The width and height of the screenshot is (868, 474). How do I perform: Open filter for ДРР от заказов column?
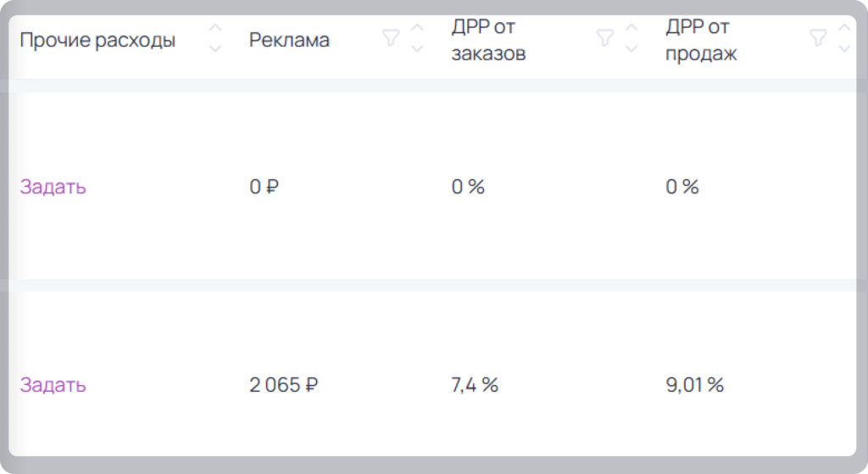click(x=605, y=38)
